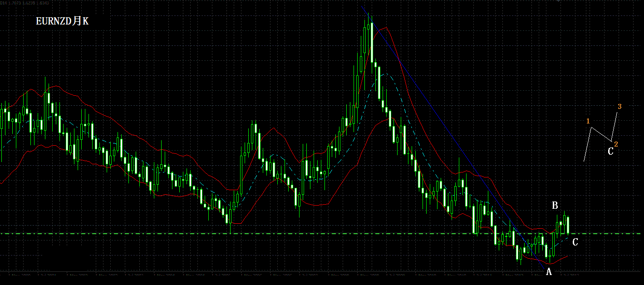Select the wave label A near trendline end

(549, 272)
